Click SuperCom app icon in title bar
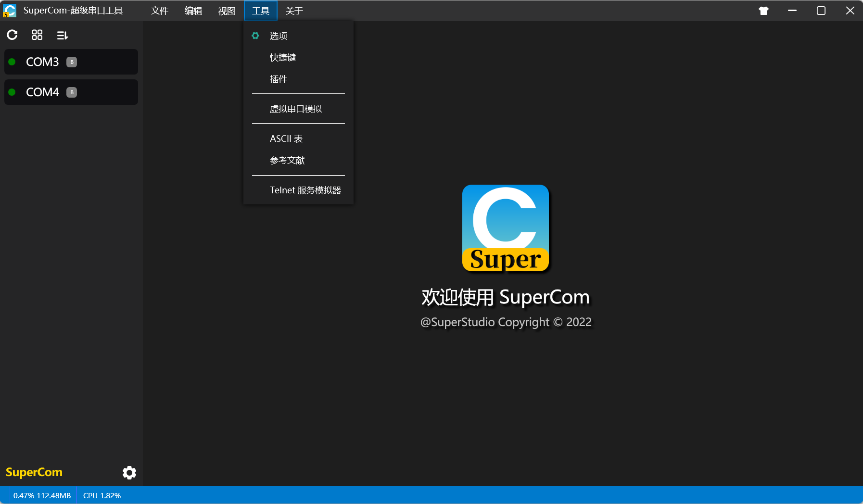The image size is (863, 504). tap(10, 11)
